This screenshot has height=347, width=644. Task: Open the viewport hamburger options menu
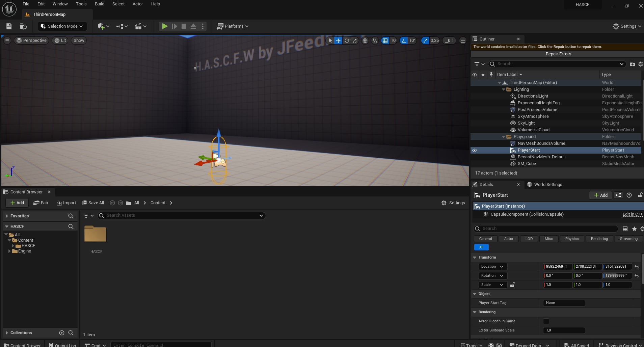click(7, 41)
